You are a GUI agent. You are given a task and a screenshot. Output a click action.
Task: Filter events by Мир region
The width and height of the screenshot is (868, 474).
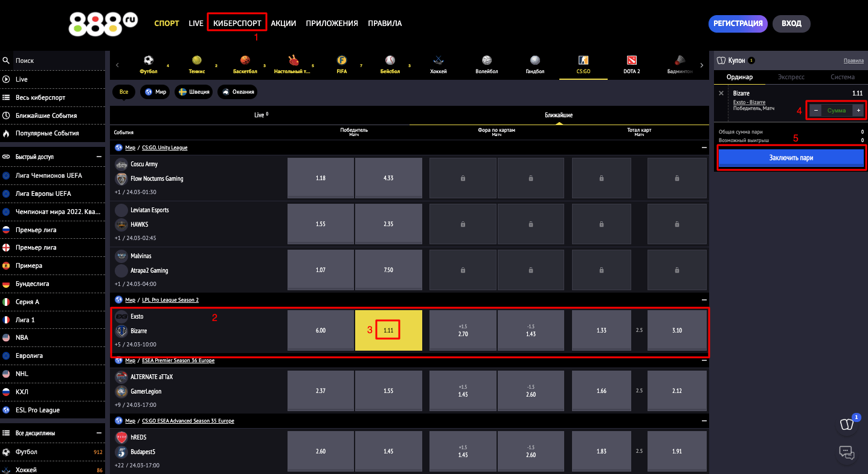coord(155,92)
